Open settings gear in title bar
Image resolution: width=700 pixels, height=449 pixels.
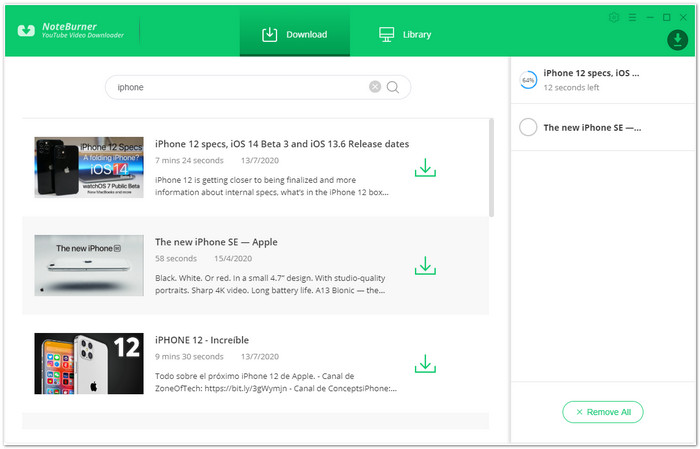(614, 17)
